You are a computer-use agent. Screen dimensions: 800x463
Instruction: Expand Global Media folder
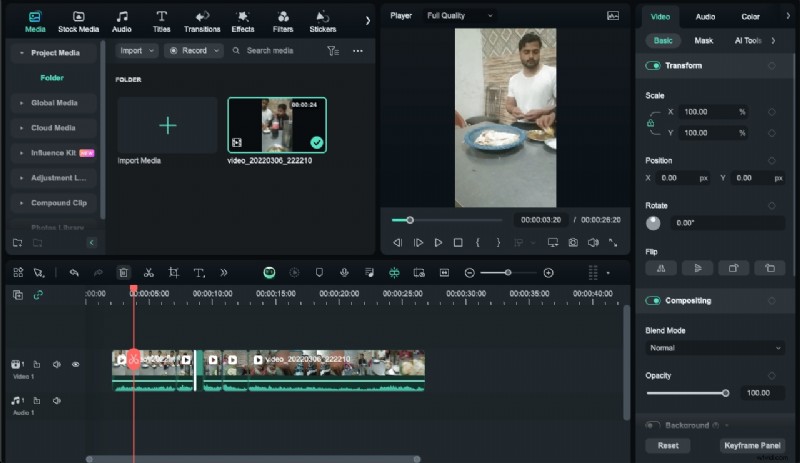coord(21,103)
